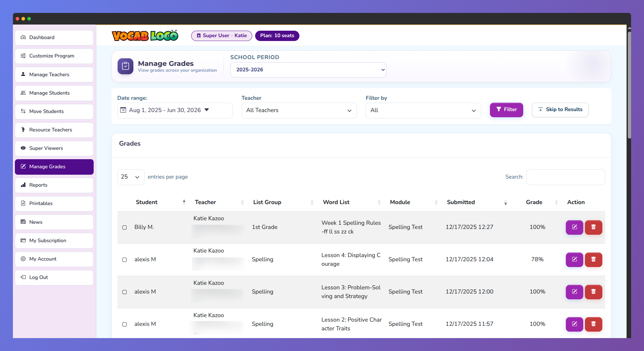
Task: Click Week 1 Spelling Rules word list
Action: [x=351, y=227]
